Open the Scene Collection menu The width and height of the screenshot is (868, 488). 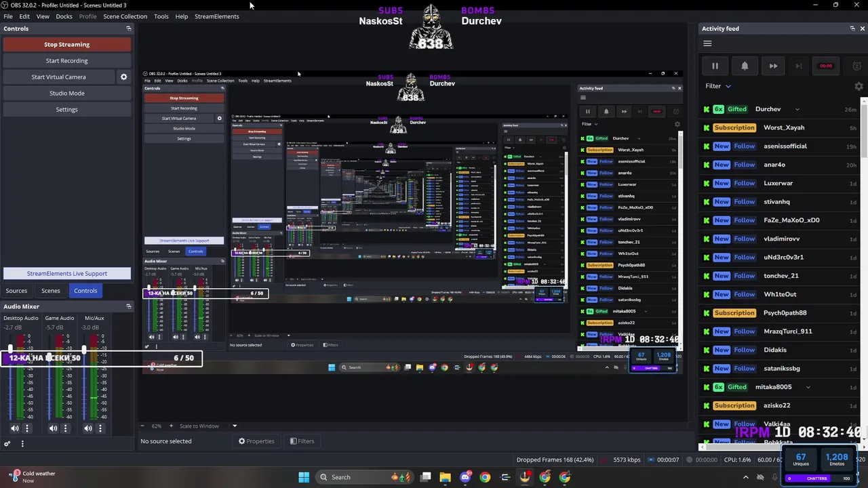125,16
